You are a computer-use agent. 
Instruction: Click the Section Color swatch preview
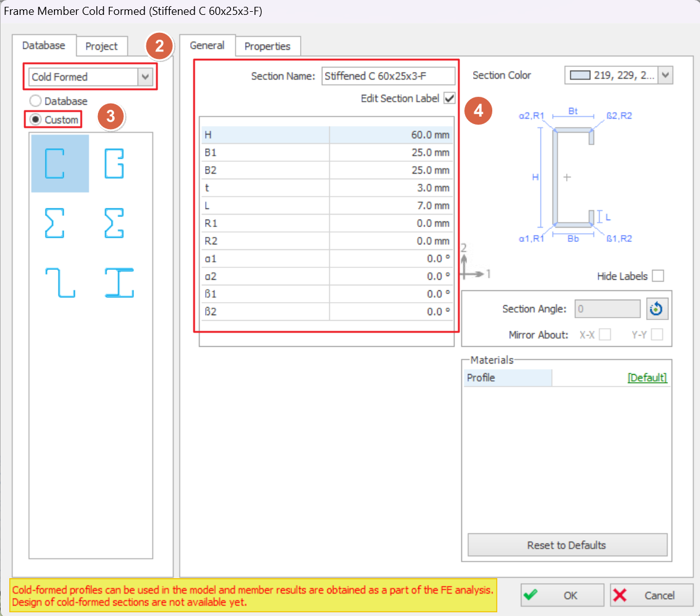579,76
